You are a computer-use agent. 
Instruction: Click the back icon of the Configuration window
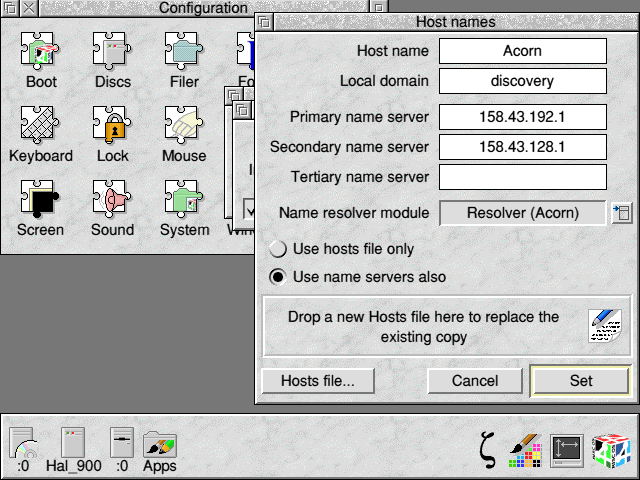10,8
